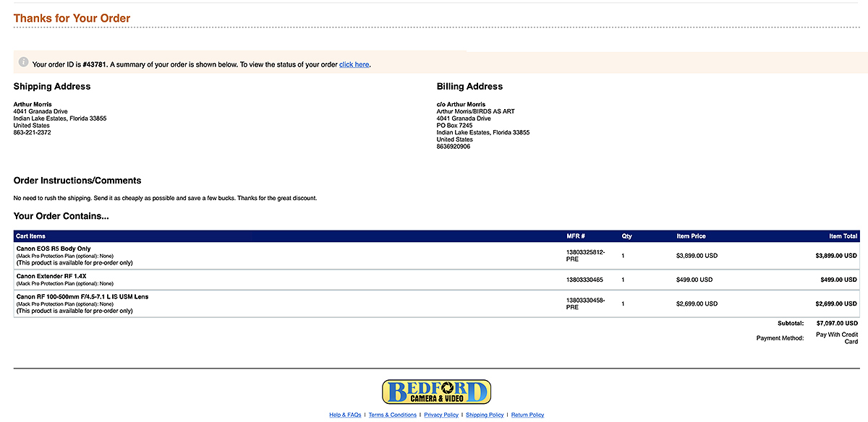Click the bold $2,699.00 USD item total
Viewport: 868px width, 422px height.
(836, 303)
